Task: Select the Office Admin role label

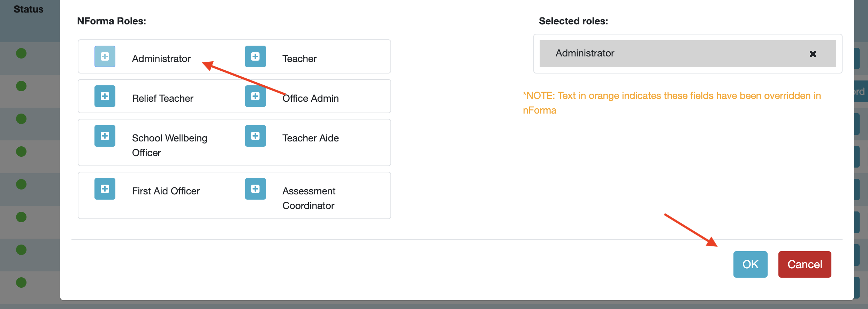Action: coord(311,98)
